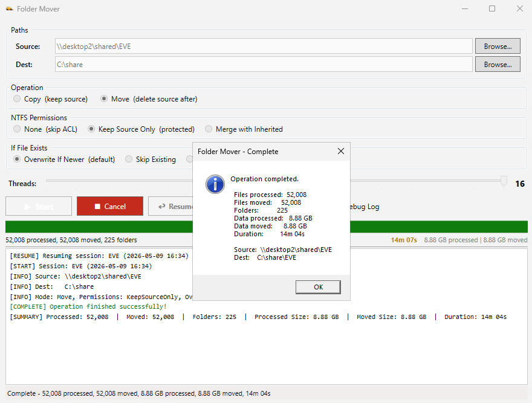Select None (skip ACL) permissions
This screenshot has height=403, width=532.
pos(45,129)
